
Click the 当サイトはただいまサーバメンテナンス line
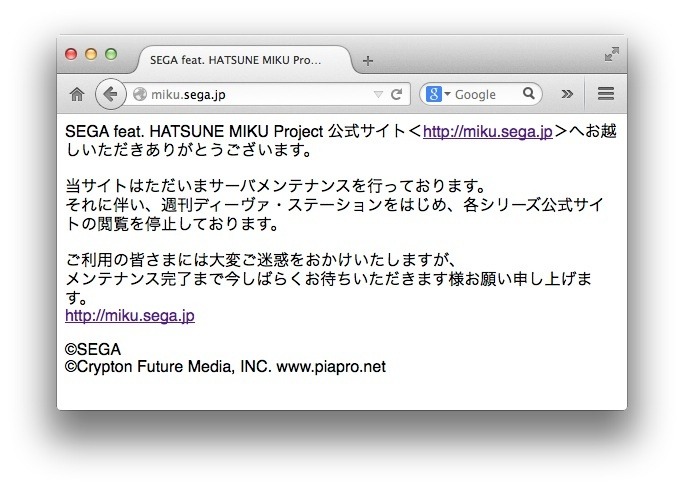[x=276, y=186]
